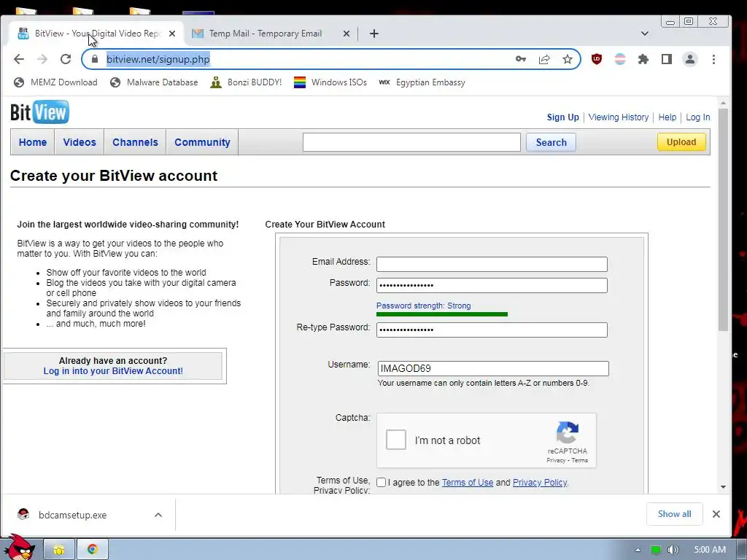Open the Angry Birds start button
Viewport: 747px width, 560px height.
18,548
